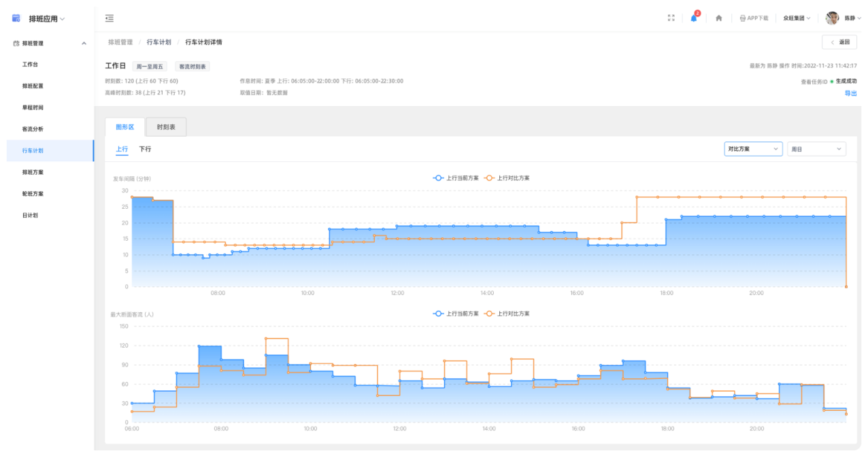Toggle 上行当前方案 legend in top chart
Viewport: 868px width, 457px height.
click(456, 178)
